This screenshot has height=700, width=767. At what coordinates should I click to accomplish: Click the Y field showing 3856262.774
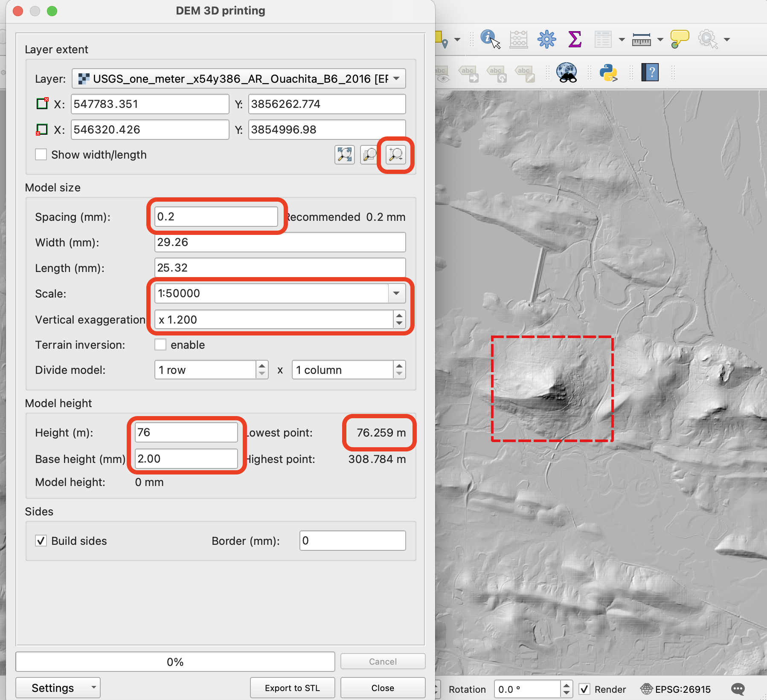[327, 104]
